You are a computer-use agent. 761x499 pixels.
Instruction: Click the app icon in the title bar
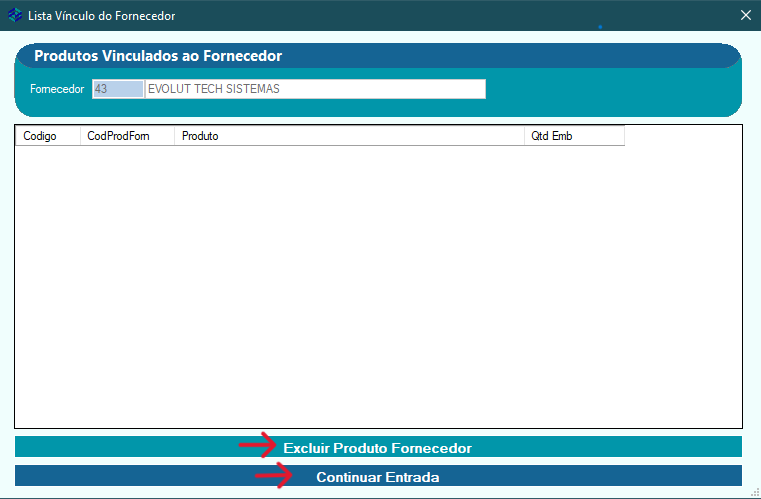coord(14,15)
